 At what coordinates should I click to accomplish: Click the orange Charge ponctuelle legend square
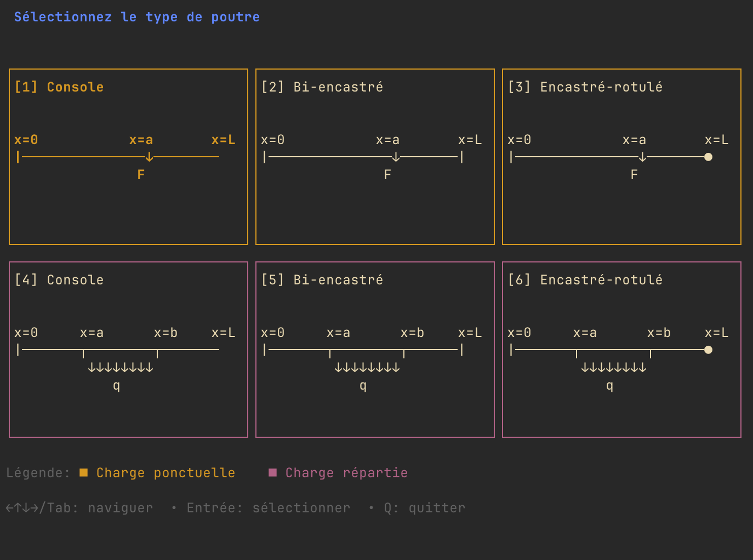[83, 472]
